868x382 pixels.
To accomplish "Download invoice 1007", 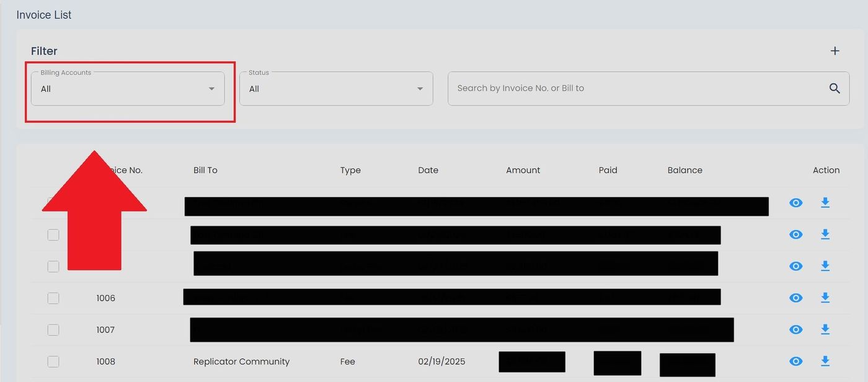I will (x=825, y=329).
